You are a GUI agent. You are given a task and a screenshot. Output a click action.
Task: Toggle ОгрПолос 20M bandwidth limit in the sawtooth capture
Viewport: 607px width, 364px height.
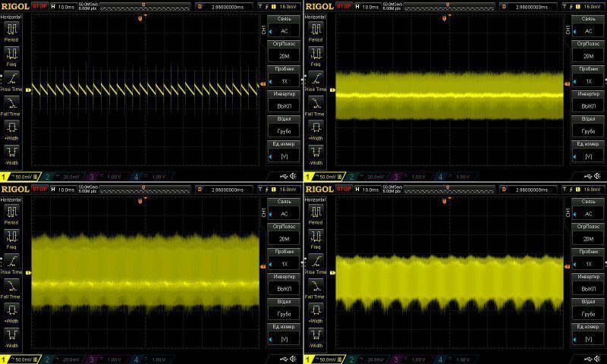pyautogui.click(x=284, y=56)
